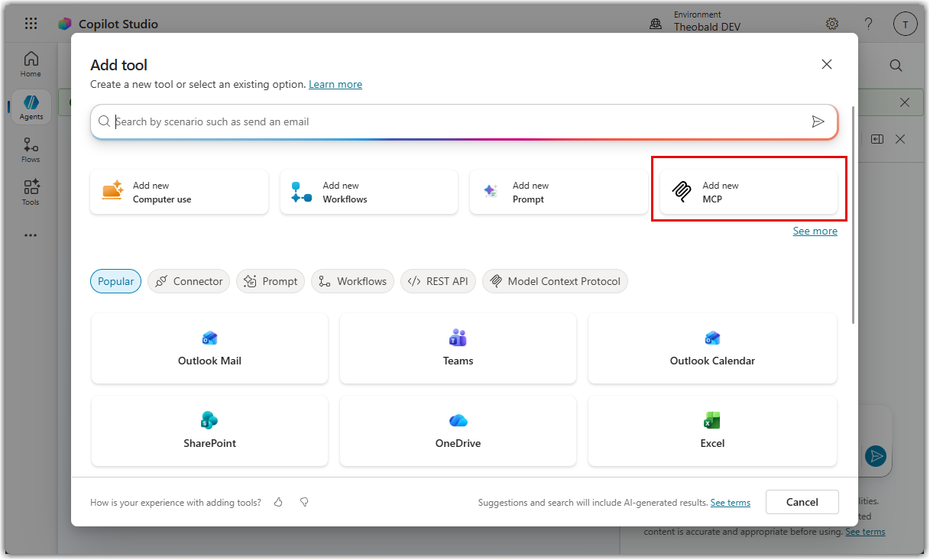Open See terms link in background panel
Image resolution: width=930 pixels, height=560 pixels.
click(x=865, y=532)
